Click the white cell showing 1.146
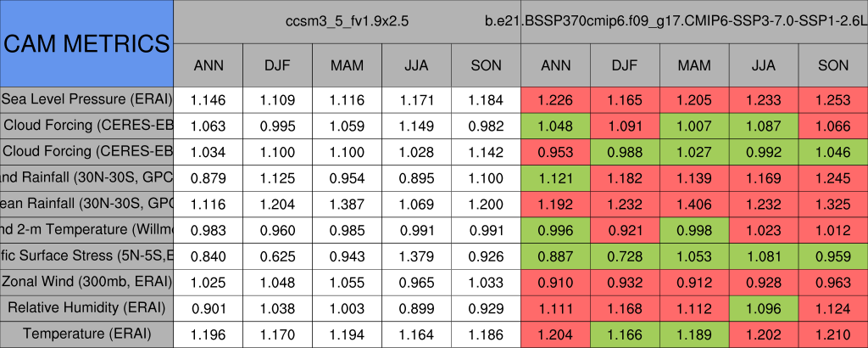Screen dimensions: 868x348 coord(208,99)
